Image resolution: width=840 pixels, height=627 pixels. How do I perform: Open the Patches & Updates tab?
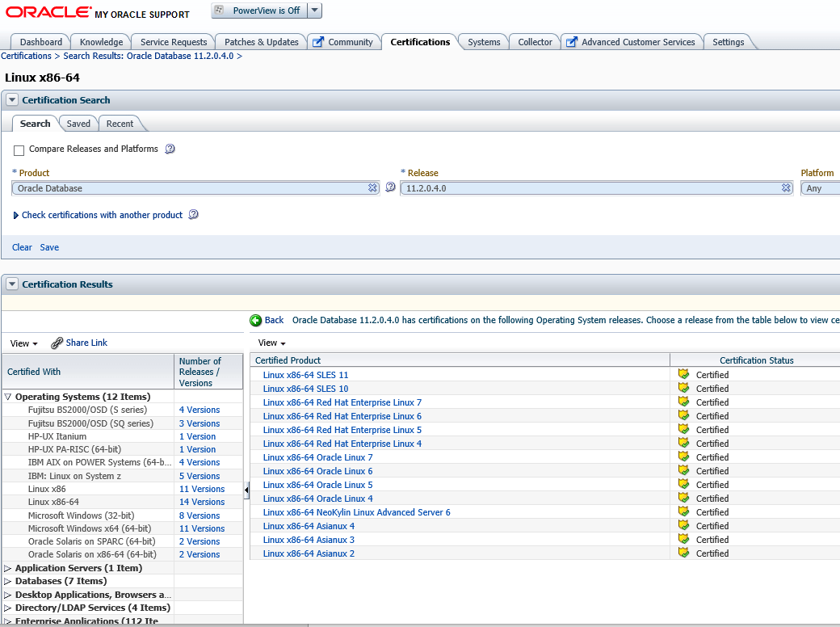pyautogui.click(x=262, y=42)
